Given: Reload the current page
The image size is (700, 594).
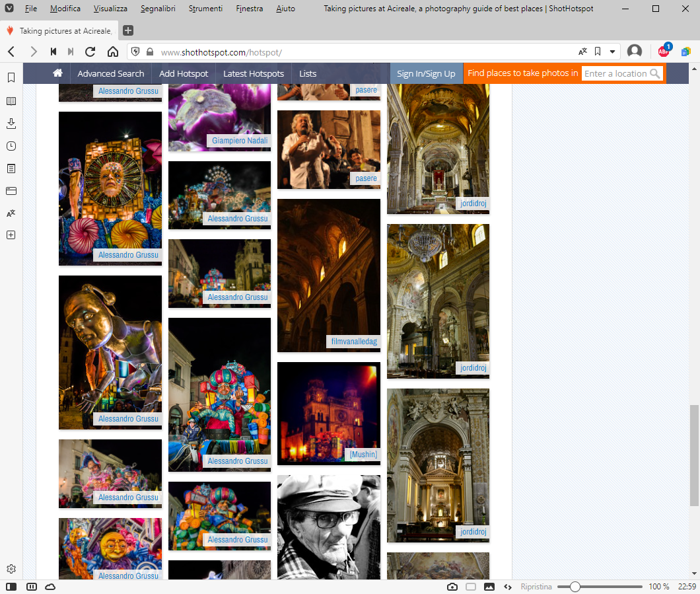Looking at the screenshot, I should (x=90, y=52).
